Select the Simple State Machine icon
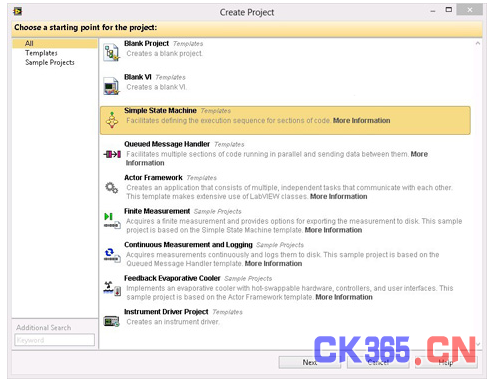The height and width of the screenshot is (385, 491). tap(112, 120)
